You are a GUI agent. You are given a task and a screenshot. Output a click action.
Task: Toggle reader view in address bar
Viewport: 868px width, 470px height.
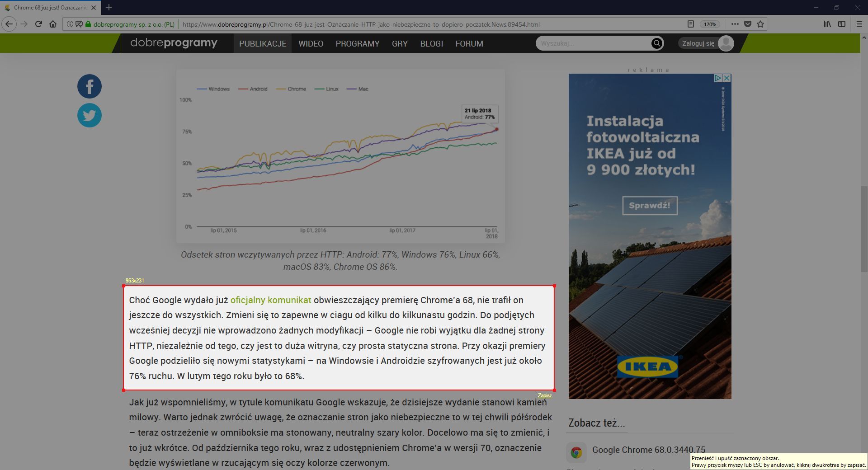coord(690,24)
